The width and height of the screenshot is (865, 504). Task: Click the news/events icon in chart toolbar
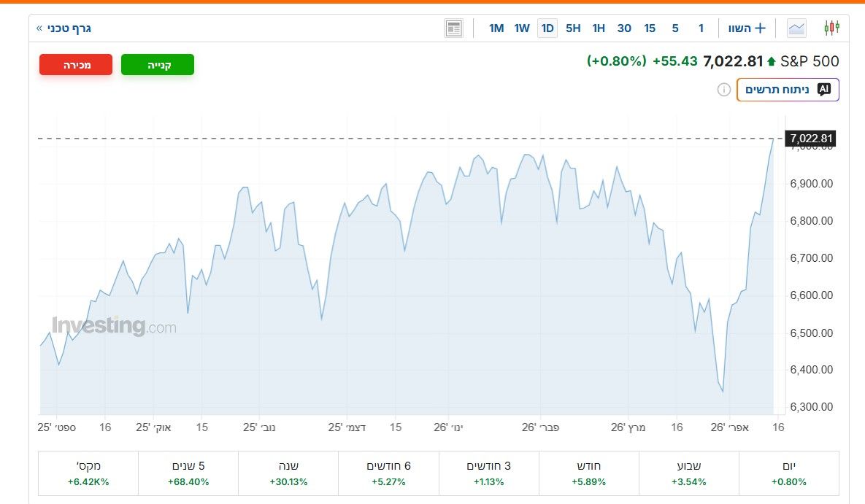point(453,28)
